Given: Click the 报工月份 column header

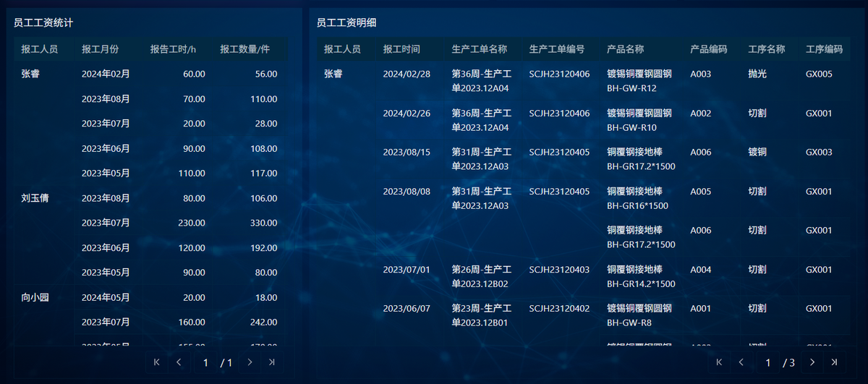Looking at the screenshot, I should tap(101, 49).
